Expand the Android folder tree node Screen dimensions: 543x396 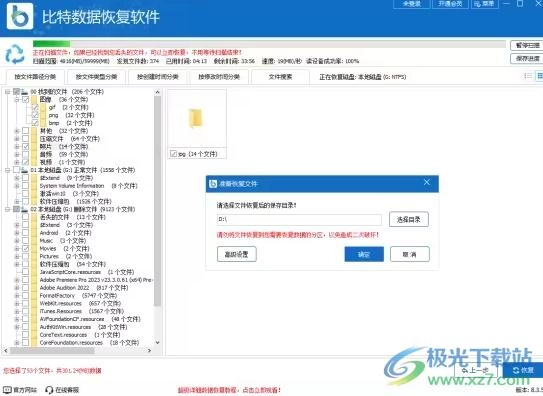pos(16,233)
